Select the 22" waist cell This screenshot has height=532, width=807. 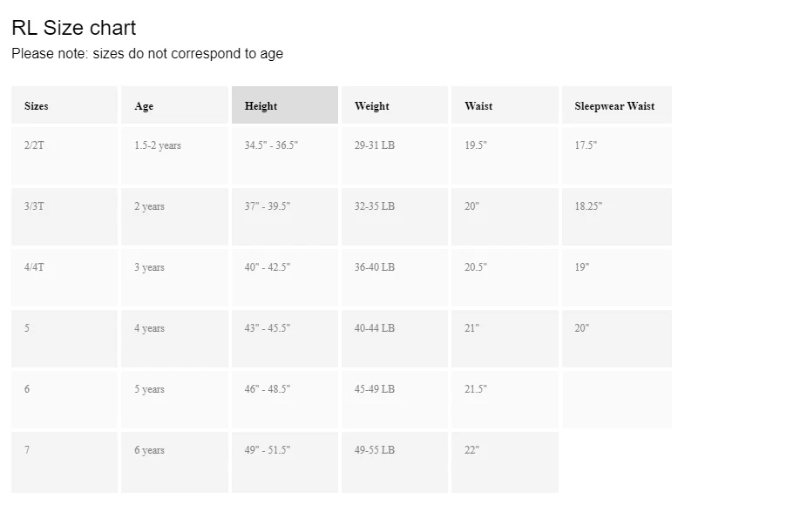(x=505, y=462)
